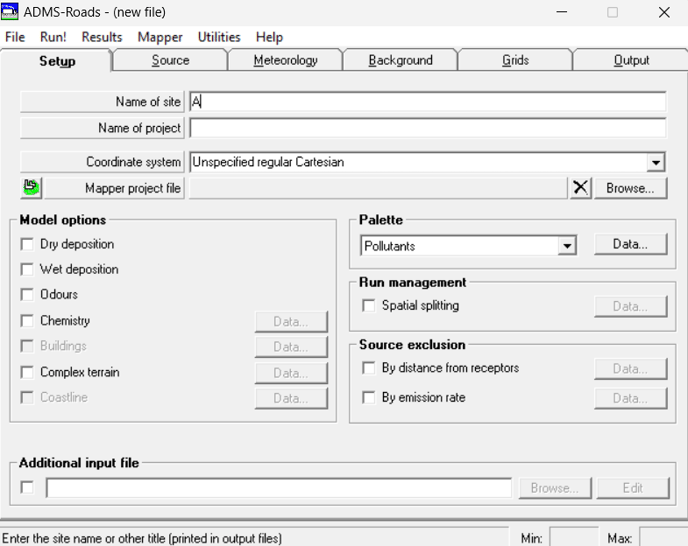Go to the Background tab
The height and width of the screenshot is (546, 688).
coord(400,60)
